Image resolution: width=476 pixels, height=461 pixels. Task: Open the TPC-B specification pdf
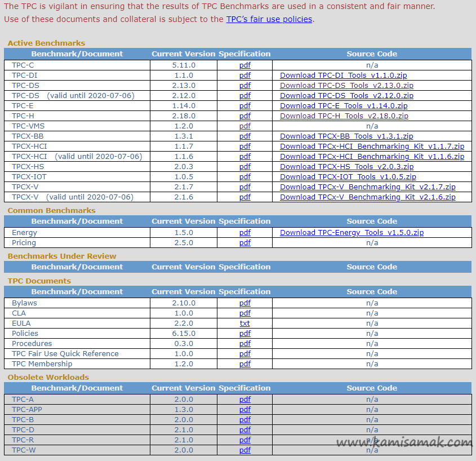(x=244, y=420)
